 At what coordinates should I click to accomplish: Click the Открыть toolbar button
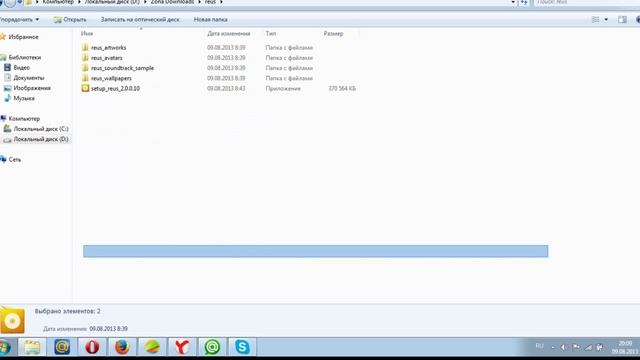pyautogui.click(x=70, y=20)
